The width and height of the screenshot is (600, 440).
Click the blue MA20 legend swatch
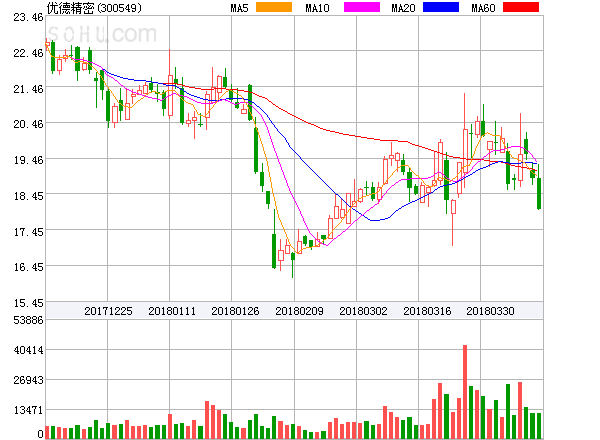click(x=441, y=7)
